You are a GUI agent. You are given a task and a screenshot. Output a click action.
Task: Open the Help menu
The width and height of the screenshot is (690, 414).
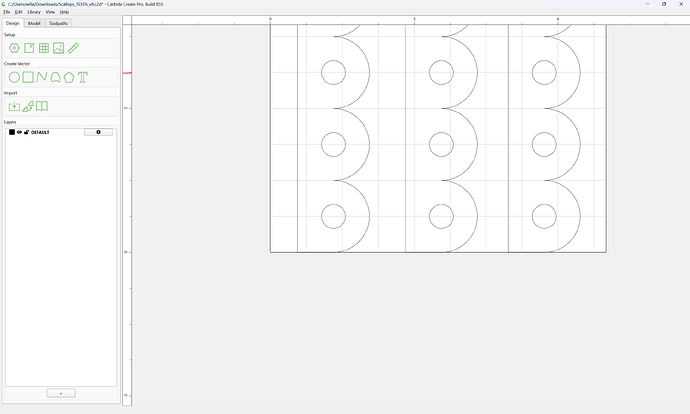point(64,12)
